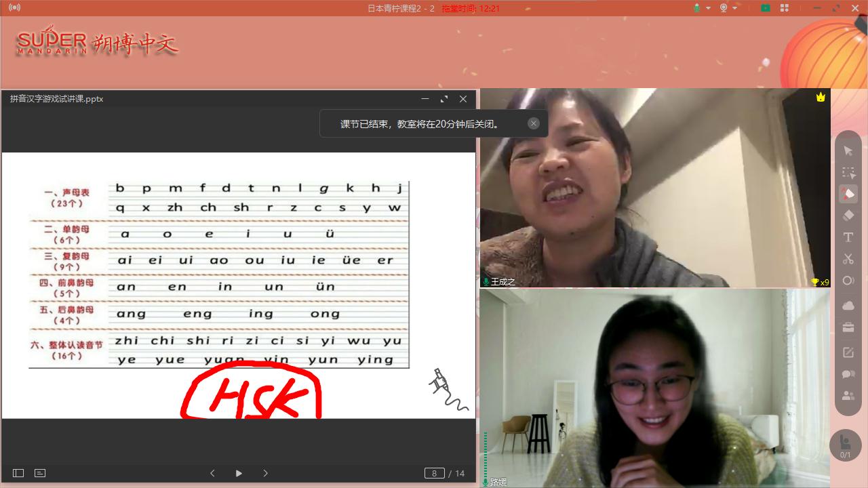Toggle the slide thumbnail panel
Viewport: 868px width, 488px height.
18,473
